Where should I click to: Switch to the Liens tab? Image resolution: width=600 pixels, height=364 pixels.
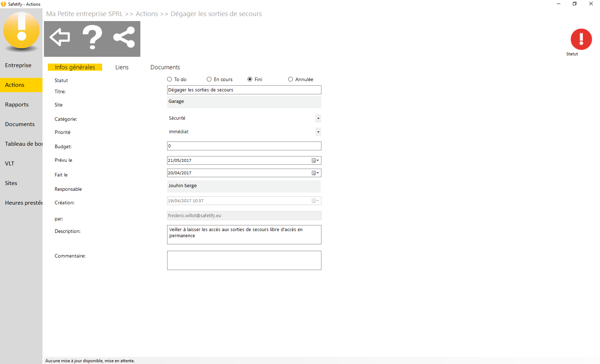pyautogui.click(x=122, y=67)
